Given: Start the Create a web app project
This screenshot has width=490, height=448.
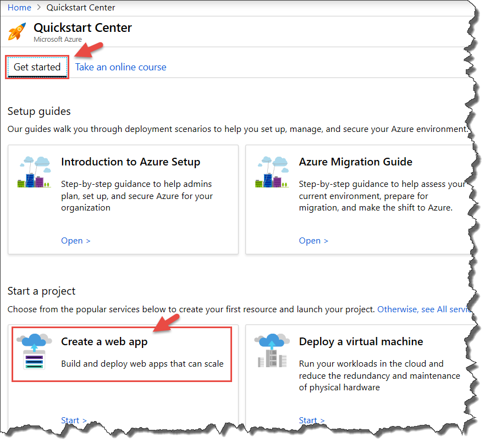Looking at the screenshot, I should (74, 421).
